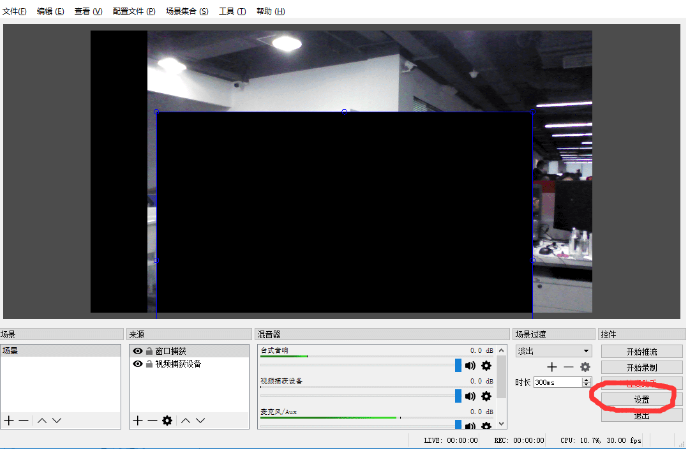Add a new source with the plus icon
The width and height of the screenshot is (686, 449).
[x=138, y=421]
